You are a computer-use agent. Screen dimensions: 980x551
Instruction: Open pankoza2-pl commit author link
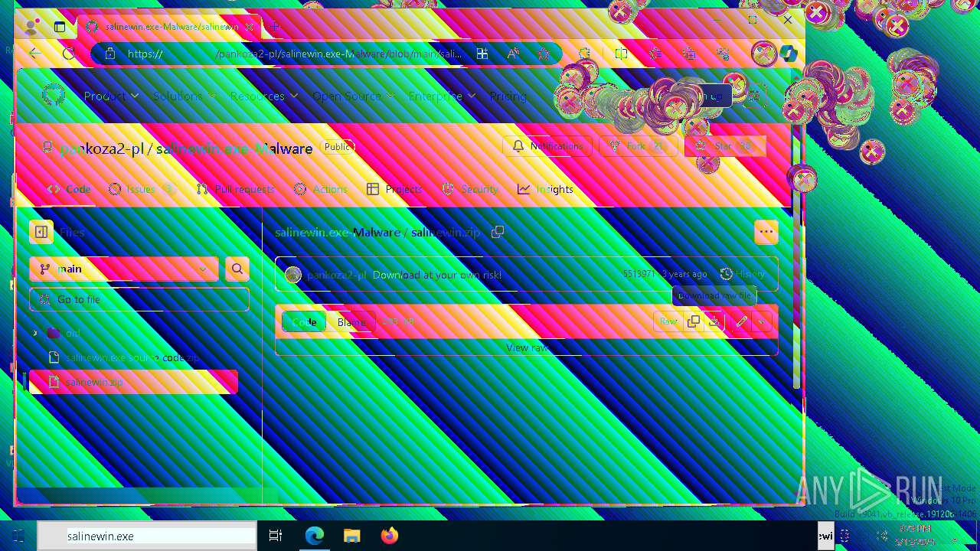pos(337,274)
